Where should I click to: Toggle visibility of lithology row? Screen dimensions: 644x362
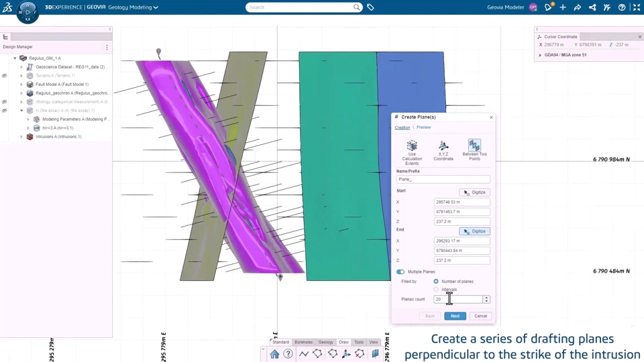(x=5, y=102)
